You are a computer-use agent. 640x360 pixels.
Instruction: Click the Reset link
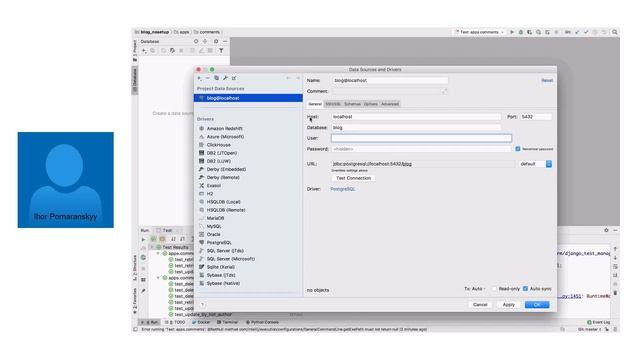coord(547,80)
